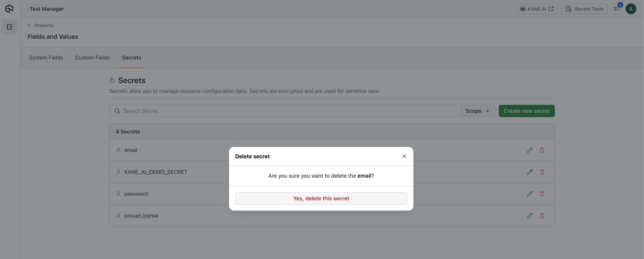Close the Delete secret dialog

pyautogui.click(x=404, y=156)
